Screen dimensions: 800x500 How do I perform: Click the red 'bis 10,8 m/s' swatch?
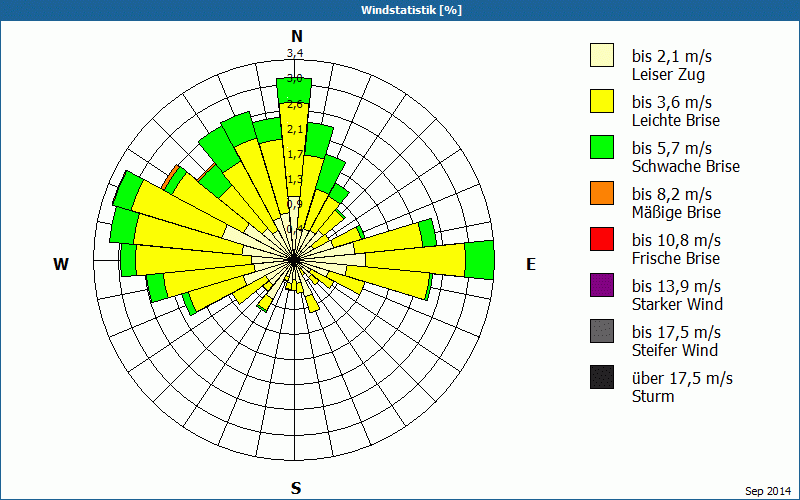(x=602, y=239)
